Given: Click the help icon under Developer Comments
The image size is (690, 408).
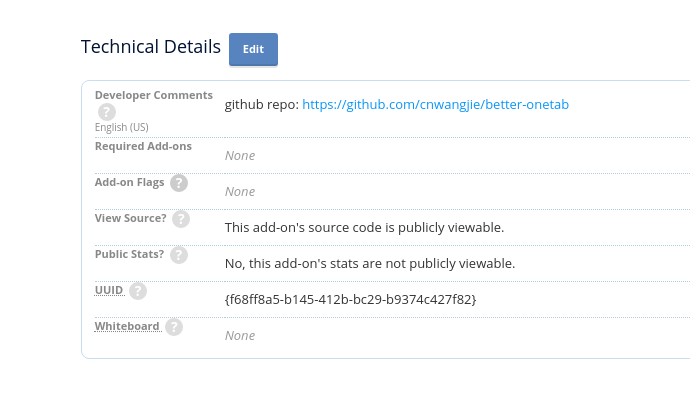Looking at the screenshot, I should [x=106, y=112].
